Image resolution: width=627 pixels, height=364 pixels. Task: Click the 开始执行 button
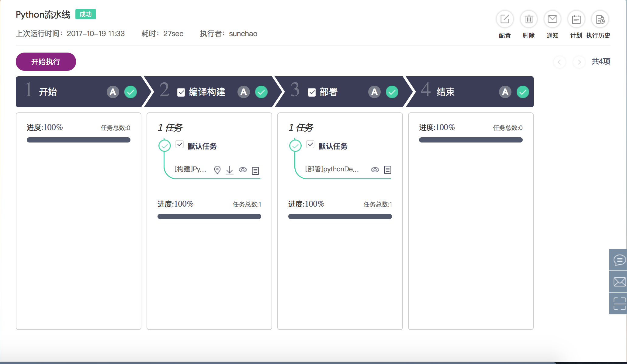coord(46,62)
